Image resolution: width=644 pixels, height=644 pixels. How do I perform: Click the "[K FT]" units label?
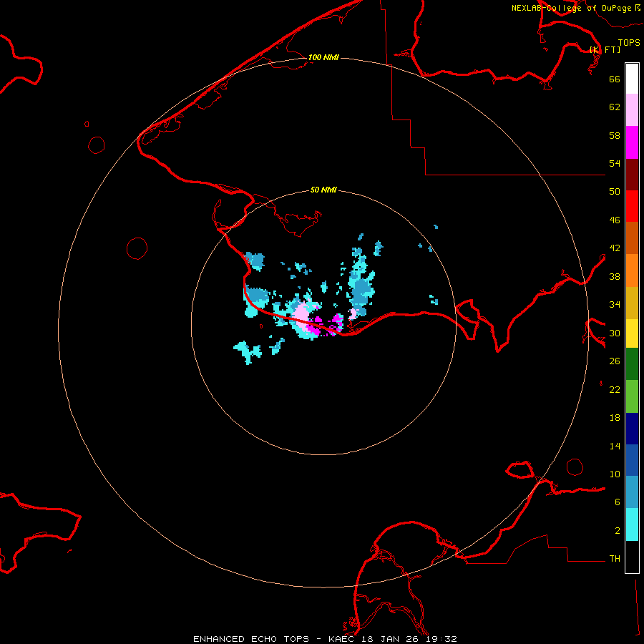pyautogui.click(x=605, y=49)
